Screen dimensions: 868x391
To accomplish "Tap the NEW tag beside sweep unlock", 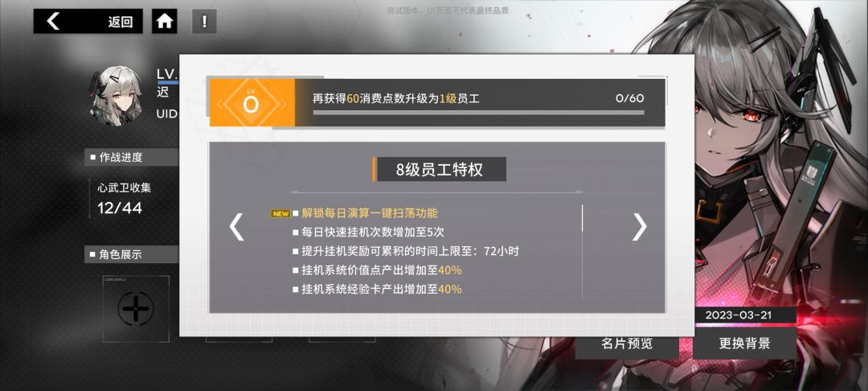I will [x=280, y=214].
